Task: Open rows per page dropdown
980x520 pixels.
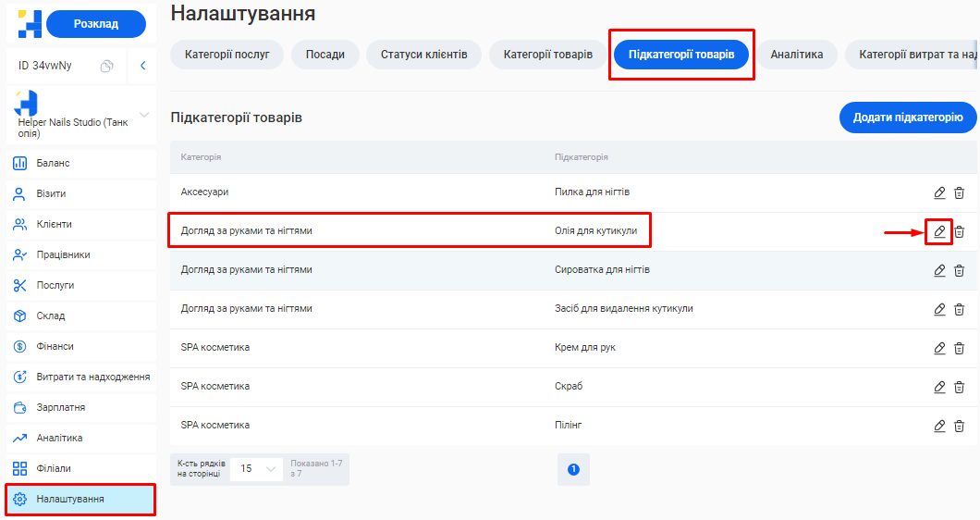Action: 256,469
